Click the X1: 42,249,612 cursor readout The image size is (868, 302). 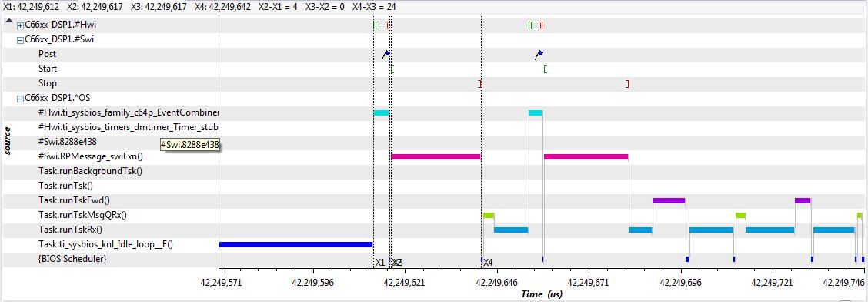click(31, 7)
